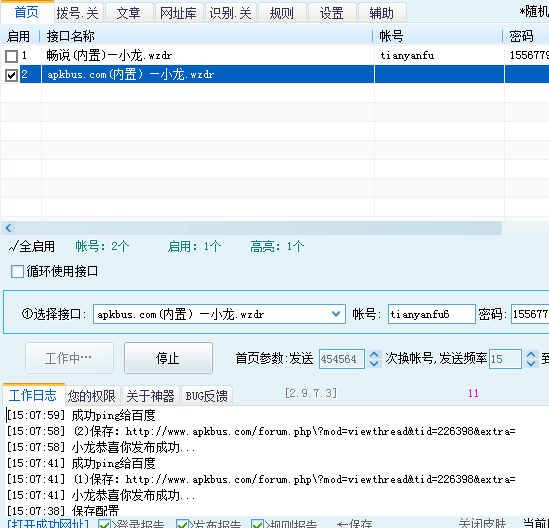Click the 工作中… button
Screen dimensions: 549x528
[69, 358]
